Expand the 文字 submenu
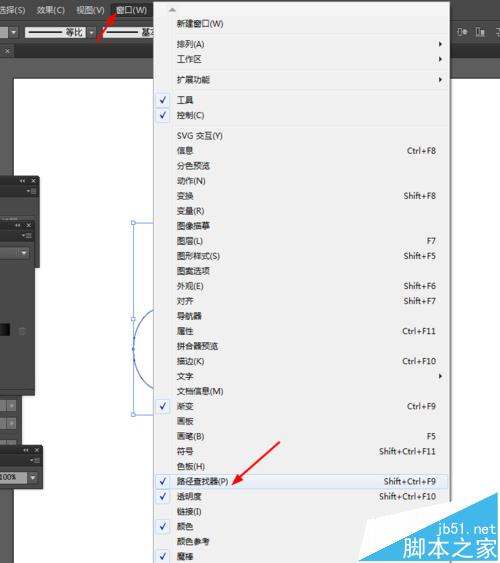Viewport: 500px width, 563px height. (x=302, y=376)
